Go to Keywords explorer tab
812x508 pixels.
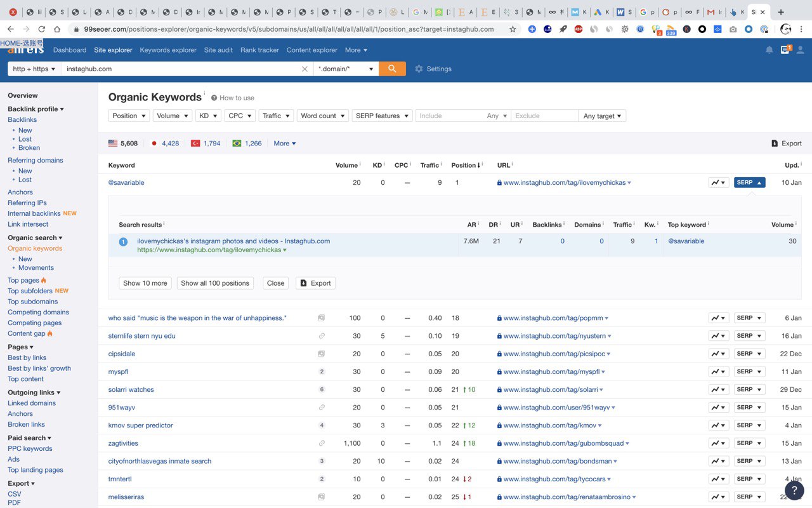coord(168,50)
